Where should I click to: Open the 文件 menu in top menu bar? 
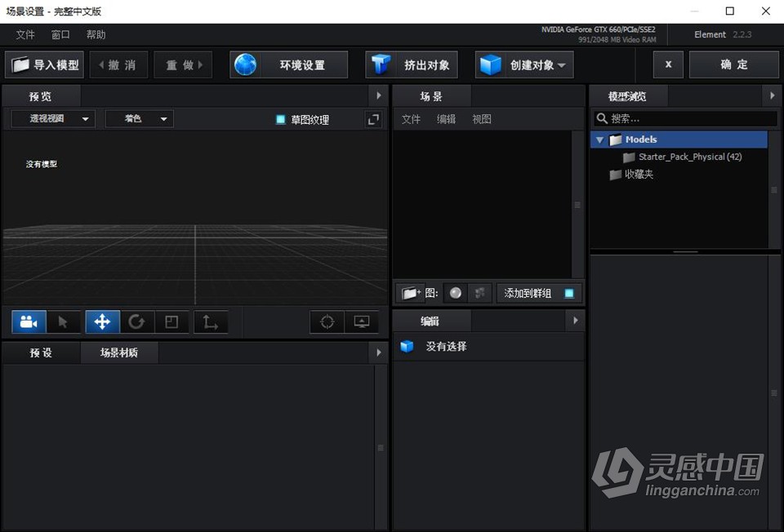[x=25, y=34]
